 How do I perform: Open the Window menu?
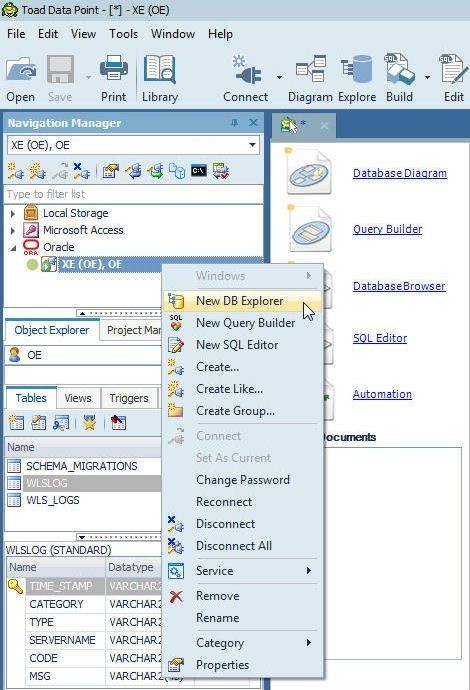173,34
